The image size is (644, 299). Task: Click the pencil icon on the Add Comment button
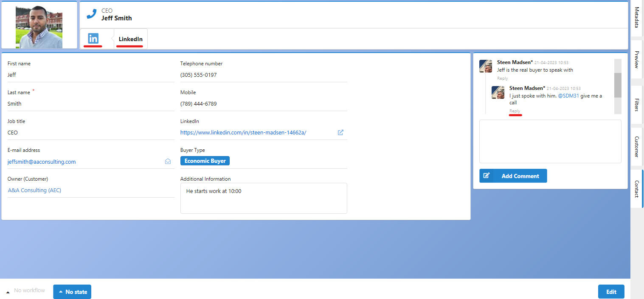coord(487,176)
